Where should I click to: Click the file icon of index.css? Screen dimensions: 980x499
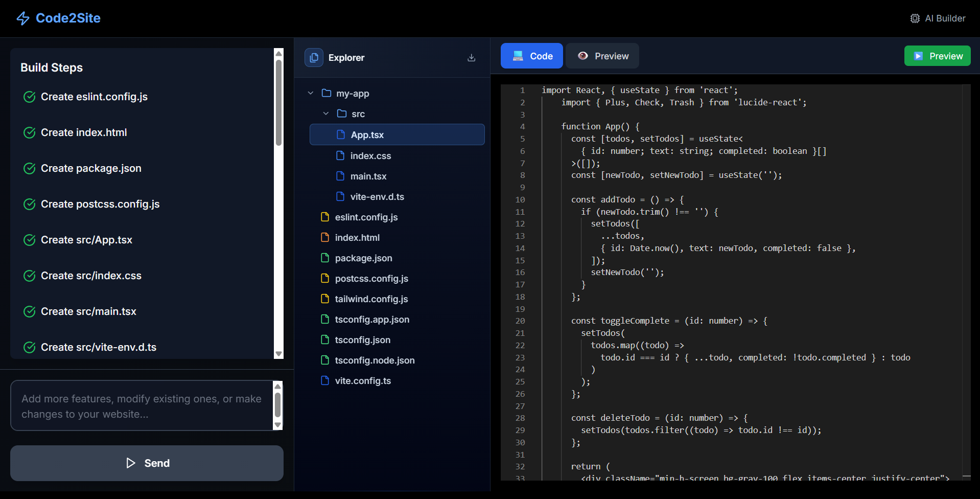coord(340,155)
